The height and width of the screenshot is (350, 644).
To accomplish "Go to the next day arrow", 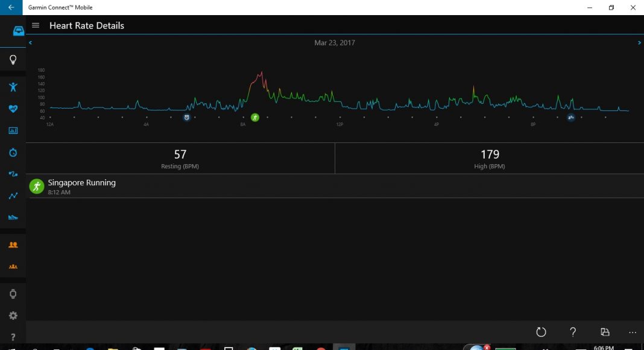I will (639, 42).
